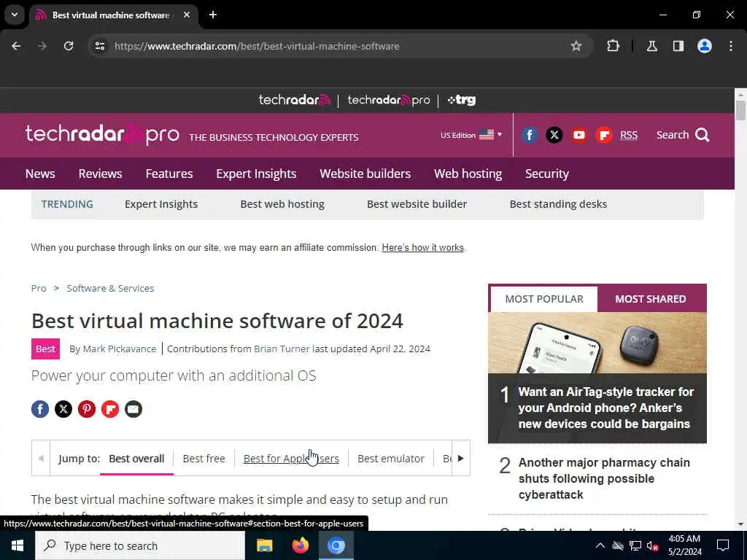The width and height of the screenshot is (747, 560).
Task: Open trending Best standing desks link
Action: (x=558, y=204)
